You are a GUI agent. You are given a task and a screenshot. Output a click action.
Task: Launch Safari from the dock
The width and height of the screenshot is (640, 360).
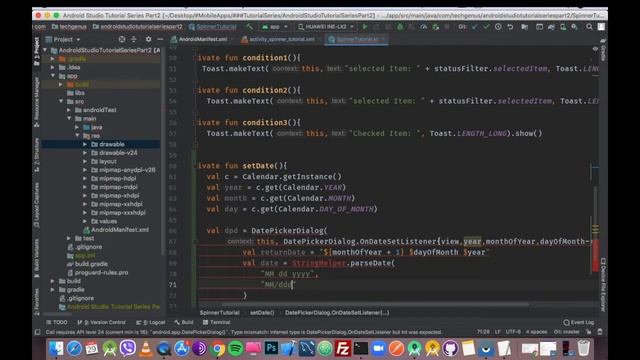tap(74, 349)
